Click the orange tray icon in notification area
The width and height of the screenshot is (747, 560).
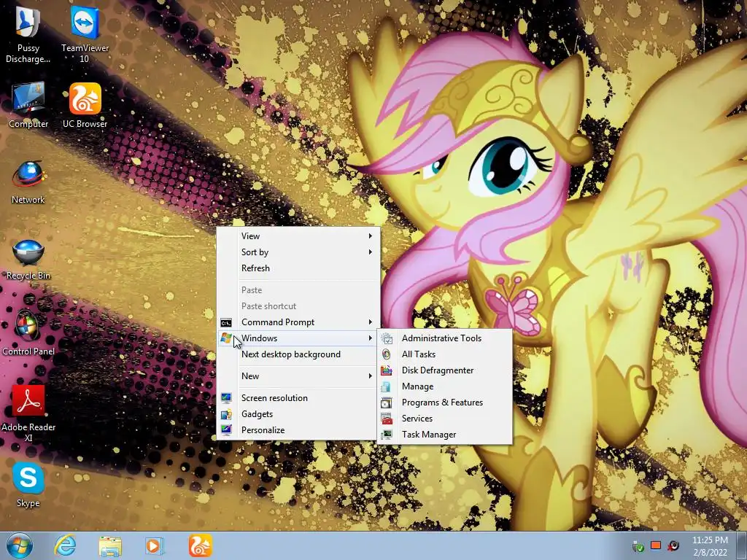pyautogui.click(x=656, y=545)
